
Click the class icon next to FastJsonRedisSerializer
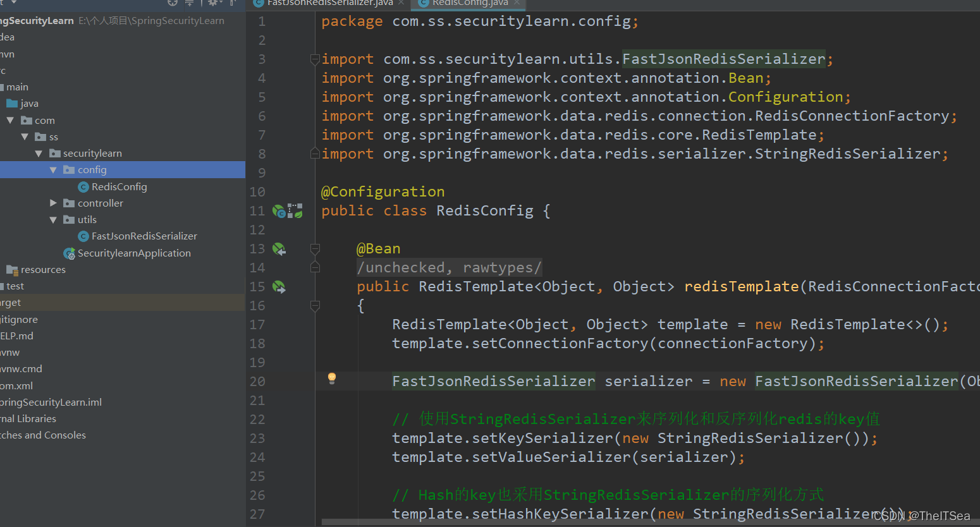pos(83,236)
